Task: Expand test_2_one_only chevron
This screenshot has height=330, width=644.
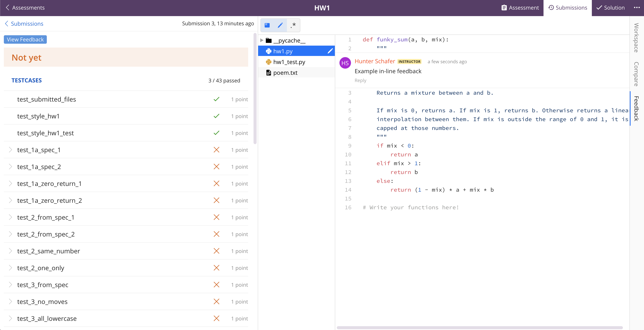Action: [10, 268]
